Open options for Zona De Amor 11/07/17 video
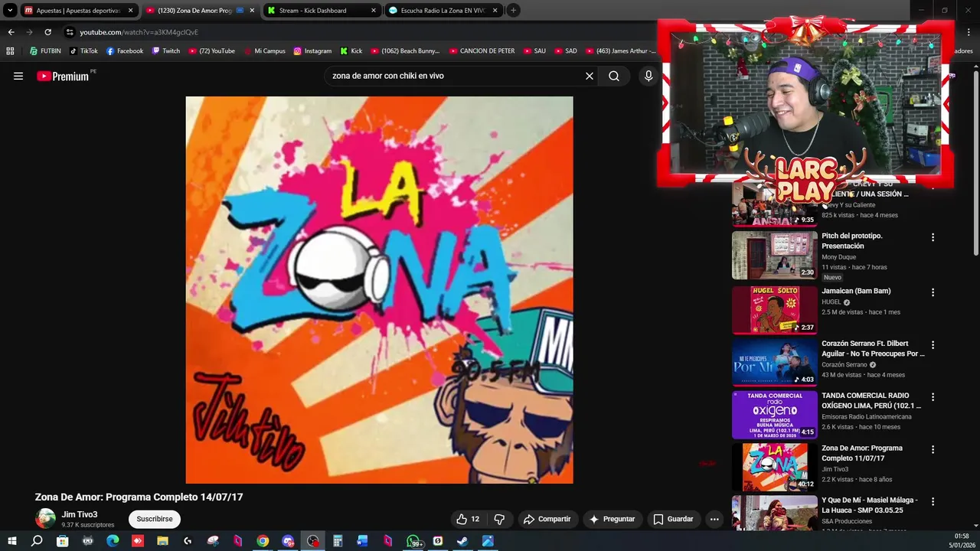 click(x=933, y=449)
